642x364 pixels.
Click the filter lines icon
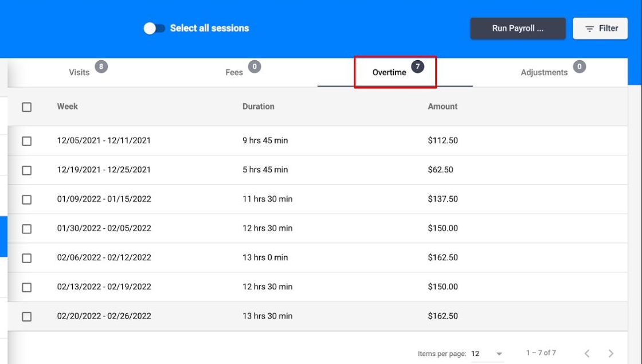click(x=589, y=28)
